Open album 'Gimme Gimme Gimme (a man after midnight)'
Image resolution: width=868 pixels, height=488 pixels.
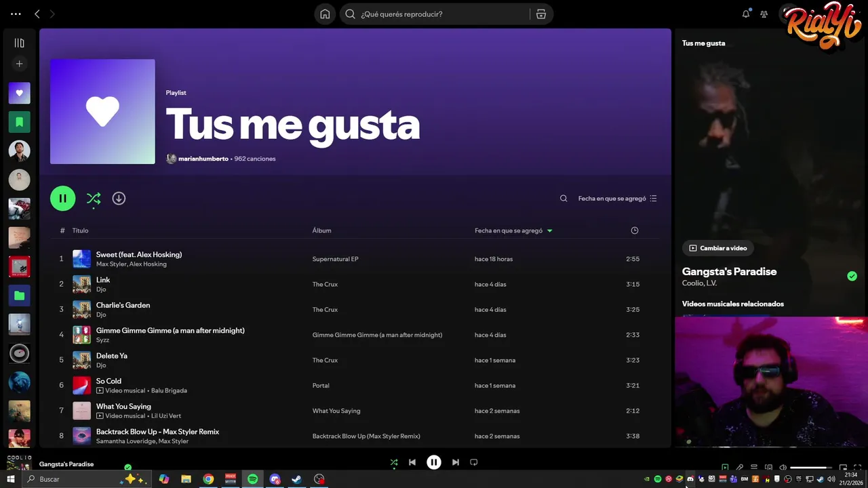[377, 335]
